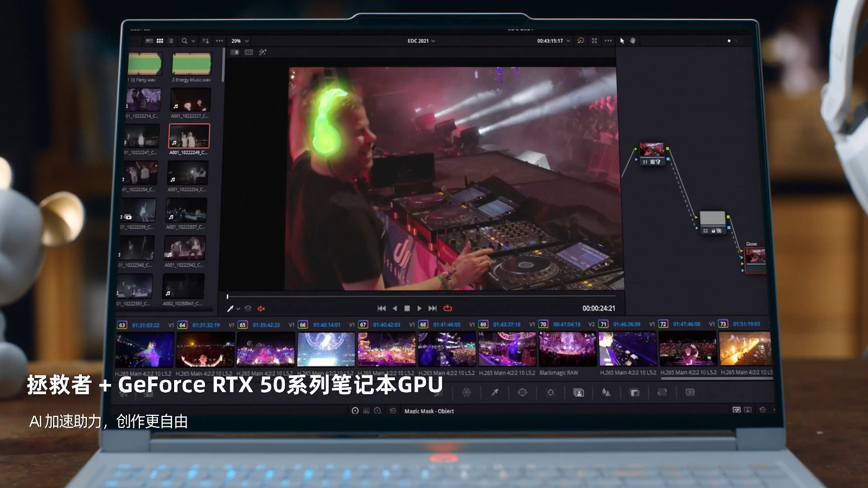
Task: Click clip 69 timecode 01:43:37:18
Action: tap(507, 325)
